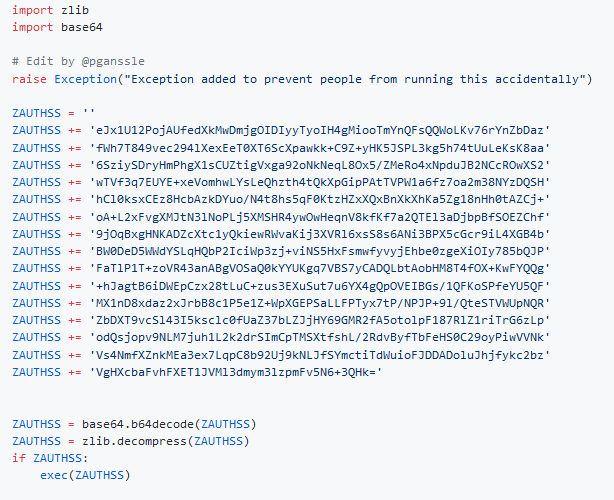Click the string beginning with '9jOqBxgHNKAD'
614x500 pixels.
(x=321, y=233)
